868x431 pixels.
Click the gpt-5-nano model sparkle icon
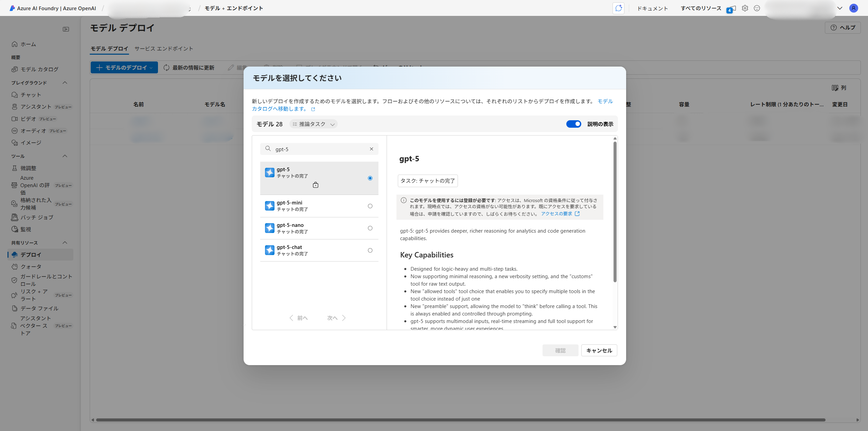coord(269,228)
